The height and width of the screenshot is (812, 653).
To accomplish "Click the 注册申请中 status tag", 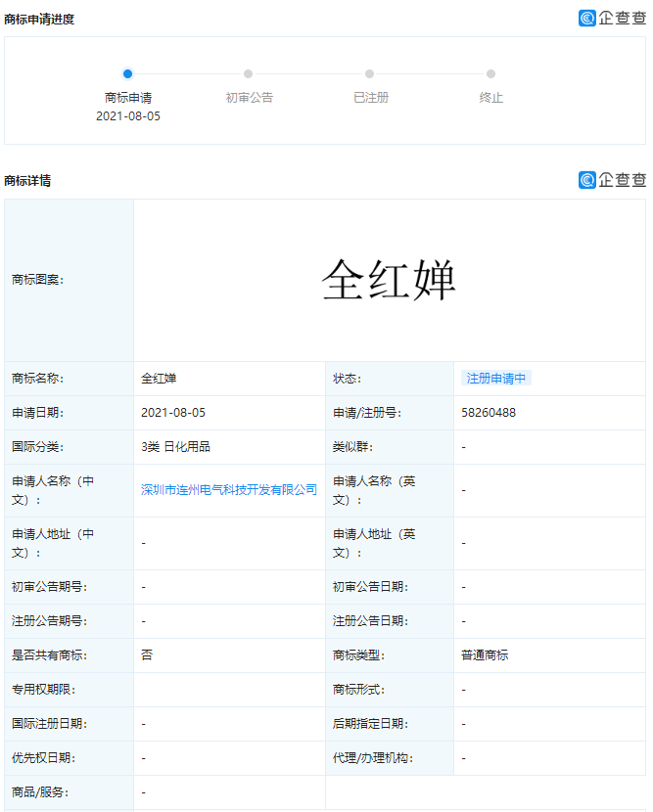I will coord(496,379).
